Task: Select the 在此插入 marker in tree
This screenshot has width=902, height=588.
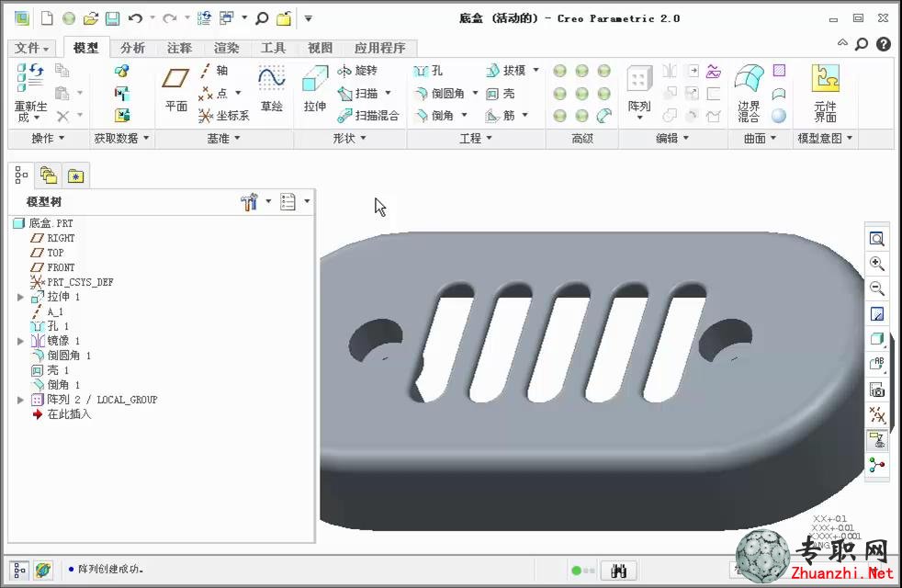Action: click(61, 415)
